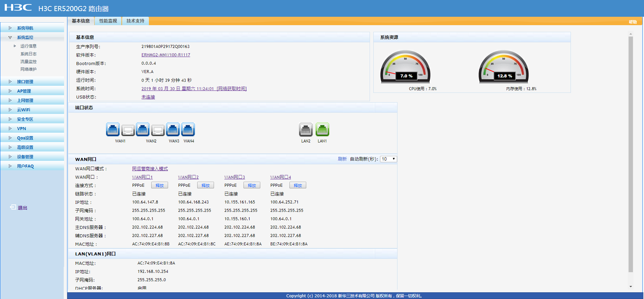Expand the VPN sidebar menu
The image size is (644, 299).
click(x=32, y=128)
